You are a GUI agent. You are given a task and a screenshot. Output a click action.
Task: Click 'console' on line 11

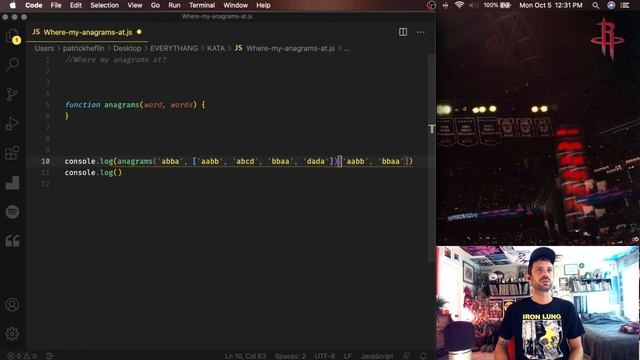pos(80,173)
